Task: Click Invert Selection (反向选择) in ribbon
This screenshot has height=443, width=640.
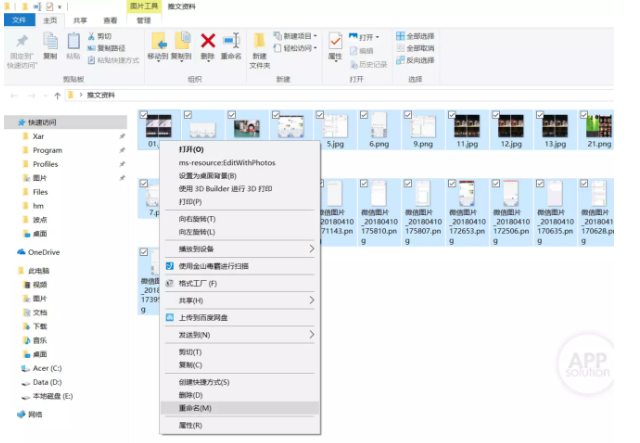Action: pos(418,60)
